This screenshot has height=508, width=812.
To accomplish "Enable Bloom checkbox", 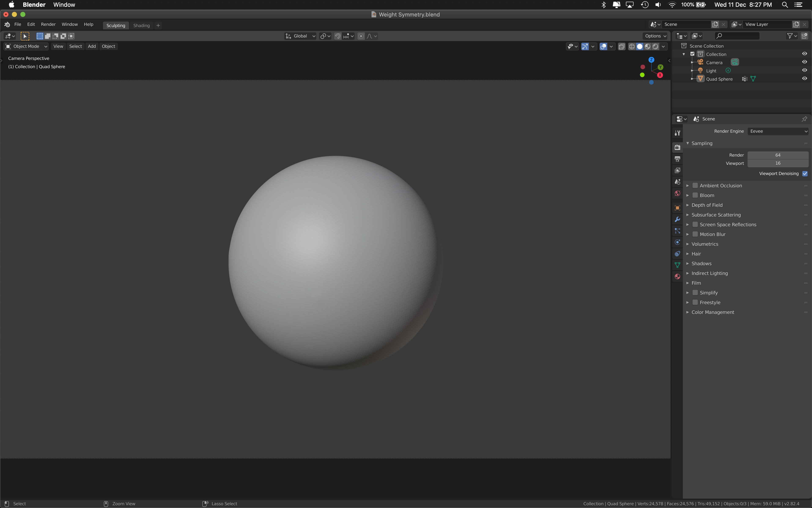I will (695, 195).
